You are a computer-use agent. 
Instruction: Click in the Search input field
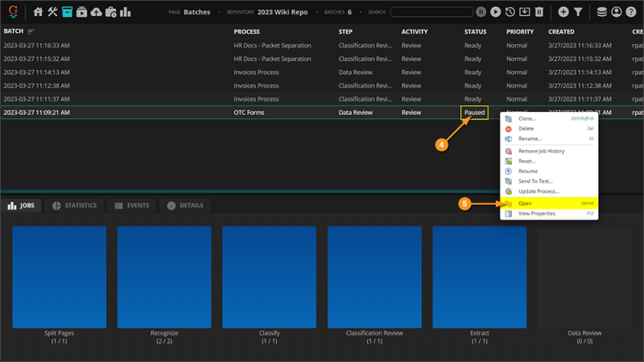tap(431, 12)
